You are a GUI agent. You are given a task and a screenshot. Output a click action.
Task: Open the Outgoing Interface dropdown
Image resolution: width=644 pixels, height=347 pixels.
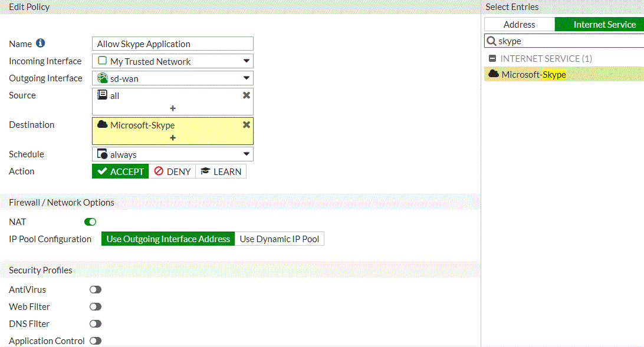247,78
